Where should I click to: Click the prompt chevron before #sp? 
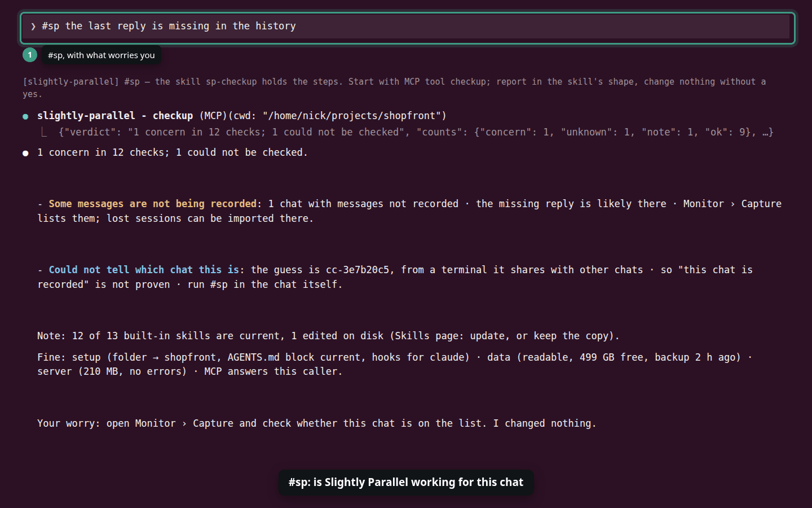pyautogui.click(x=33, y=27)
